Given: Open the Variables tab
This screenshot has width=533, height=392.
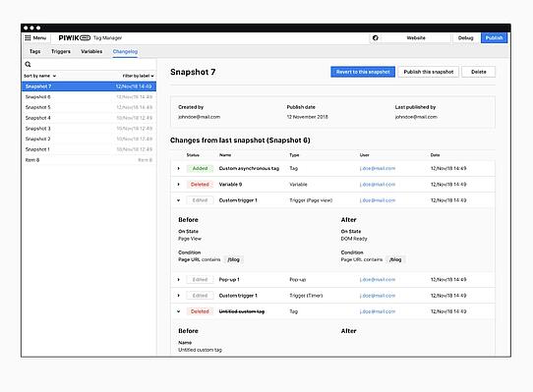Looking at the screenshot, I should pyautogui.click(x=91, y=52).
